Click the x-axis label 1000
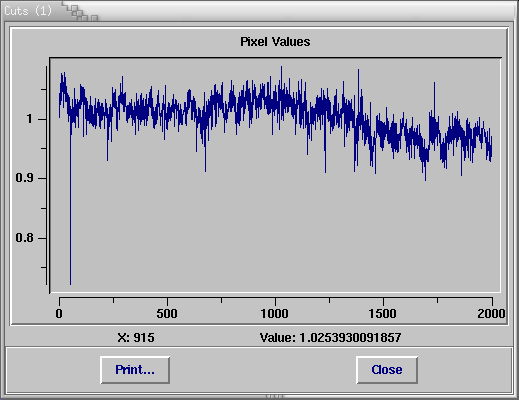The width and height of the screenshot is (519, 400). point(274,314)
